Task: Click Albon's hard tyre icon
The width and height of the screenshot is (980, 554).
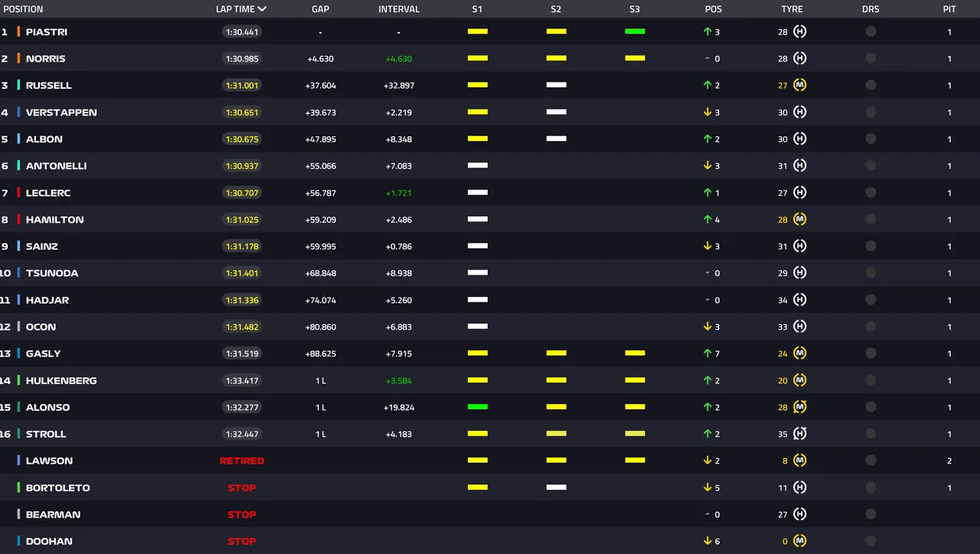Action: pyautogui.click(x=800, y=138)
